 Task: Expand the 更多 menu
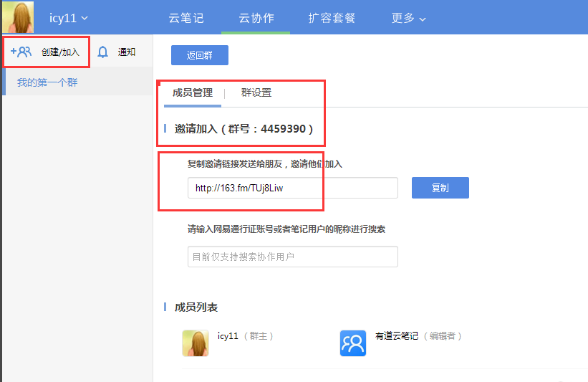click(408, 18)
